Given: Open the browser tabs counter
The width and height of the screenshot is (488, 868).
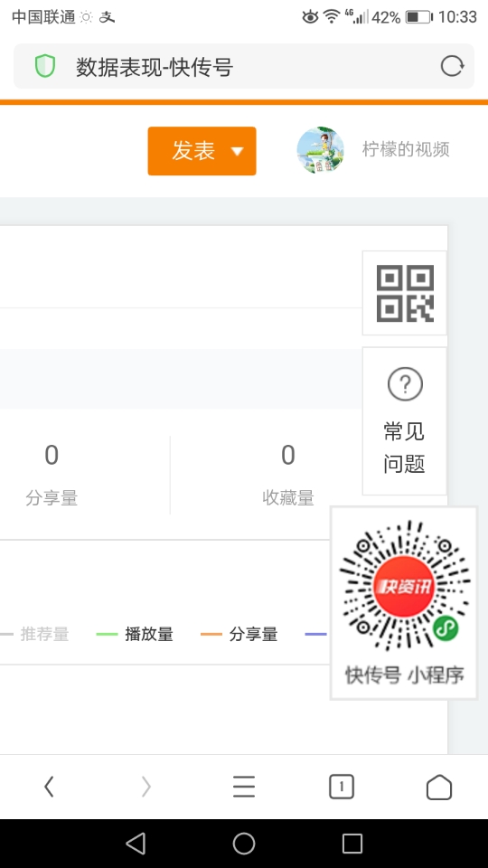Looking at the screenshot, I should pyautogui.click(x=342, y=787).
